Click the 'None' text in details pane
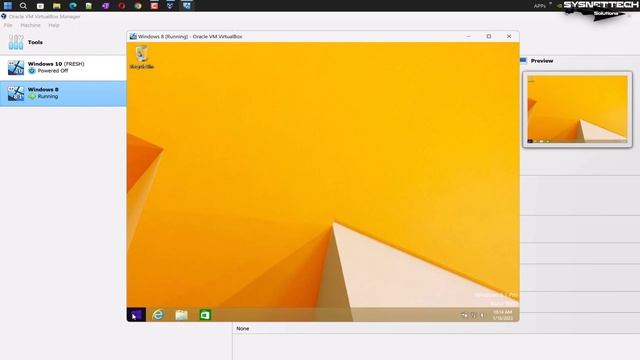This screenshot has width=640, height=360. (x=242, y=328)
